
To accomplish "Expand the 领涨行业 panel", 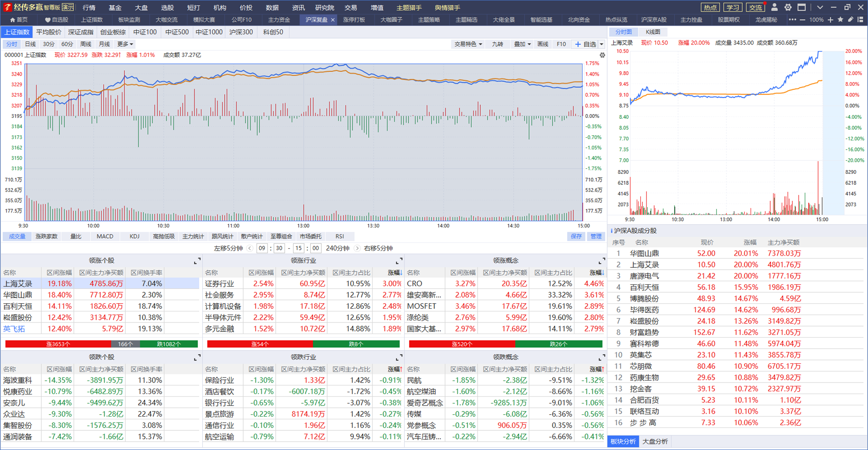I will [x=399, y=261].
